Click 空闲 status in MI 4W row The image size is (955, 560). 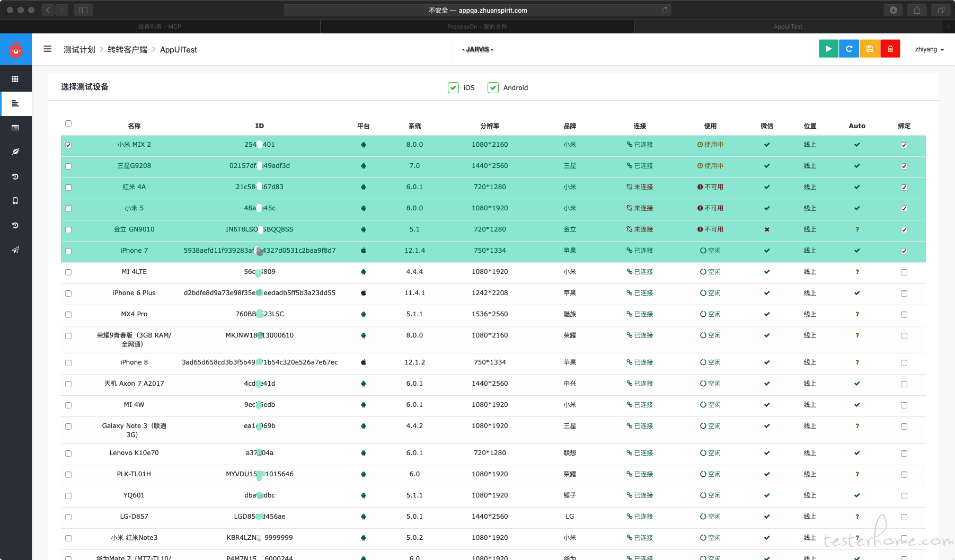pos(710,405)
